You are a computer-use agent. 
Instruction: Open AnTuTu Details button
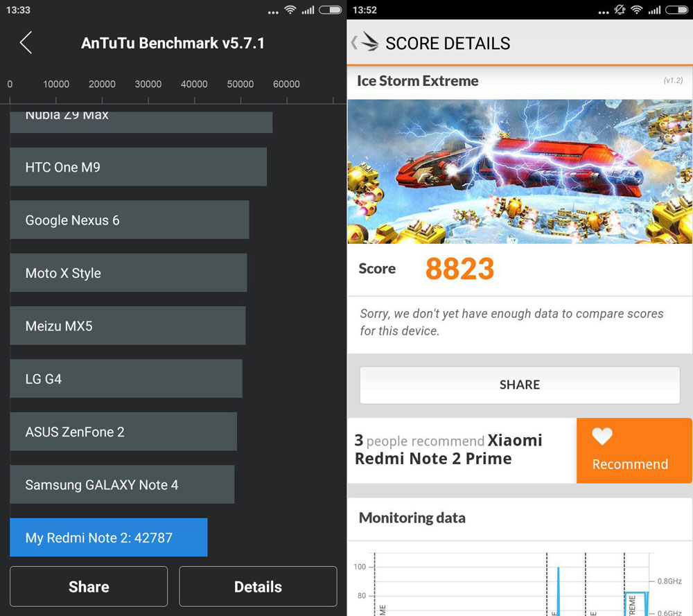pos(258,586)
